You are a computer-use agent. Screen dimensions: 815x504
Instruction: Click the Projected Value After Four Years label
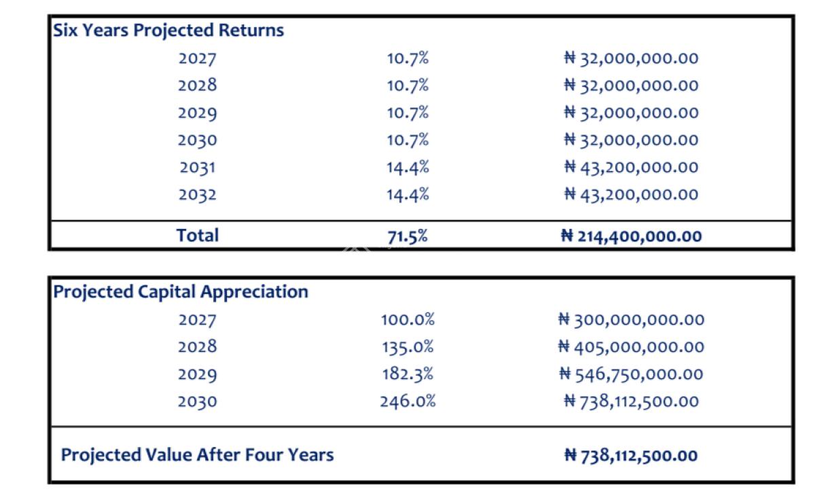click(198, 455)
